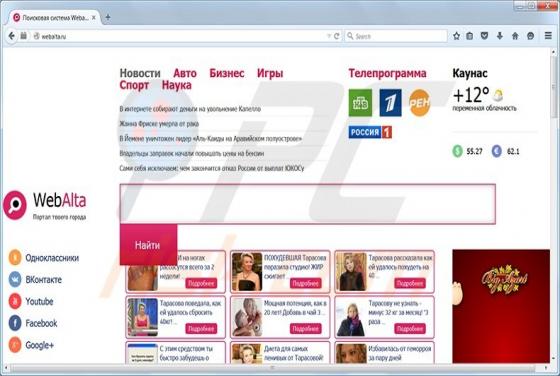Open news headline about Жанна Фриске
Screen dimensions: 560x376
(159, 124)
